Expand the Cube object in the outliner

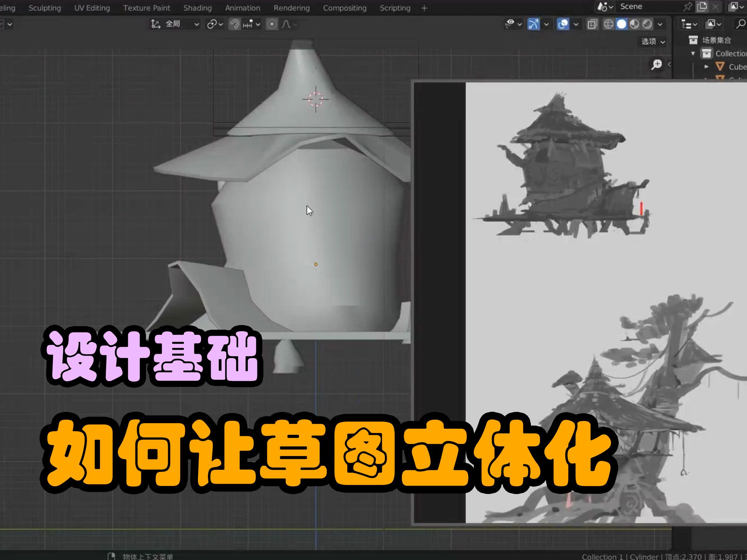707,67
